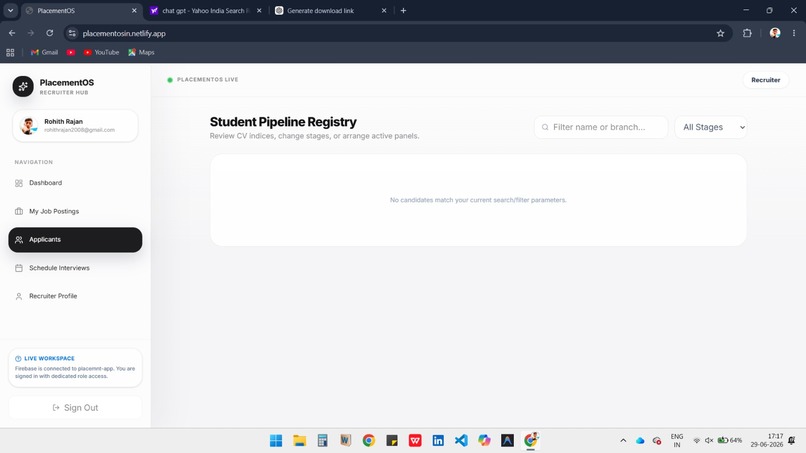Click the Recruiter role button
The height and width of the screenshot is (453, 806).
(765, 80)
